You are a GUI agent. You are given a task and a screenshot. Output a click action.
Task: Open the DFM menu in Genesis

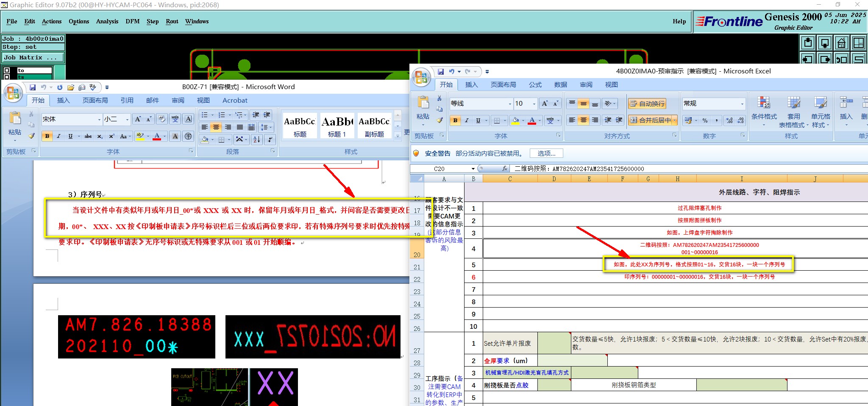point(132,22)
